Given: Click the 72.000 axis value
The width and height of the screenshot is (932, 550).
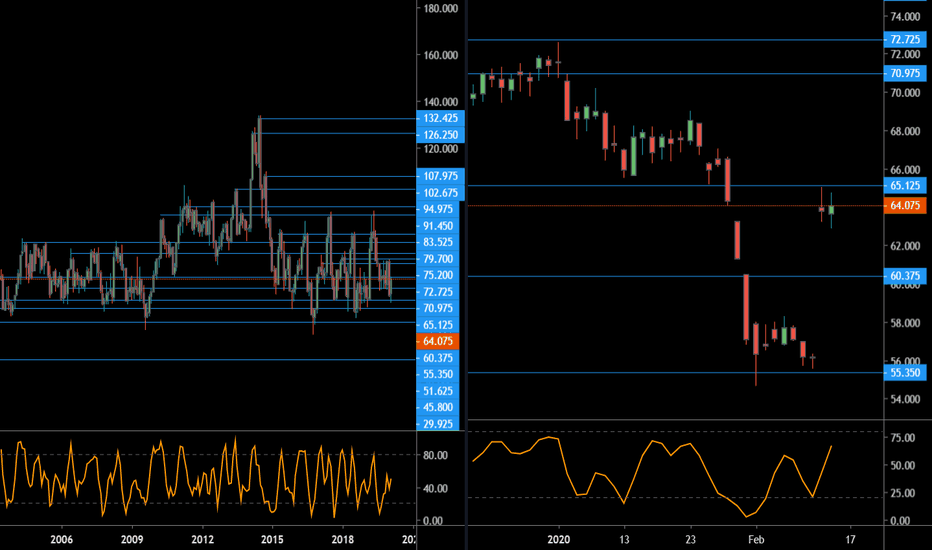Looking at the screenshot, I should [x=905, y=55].
